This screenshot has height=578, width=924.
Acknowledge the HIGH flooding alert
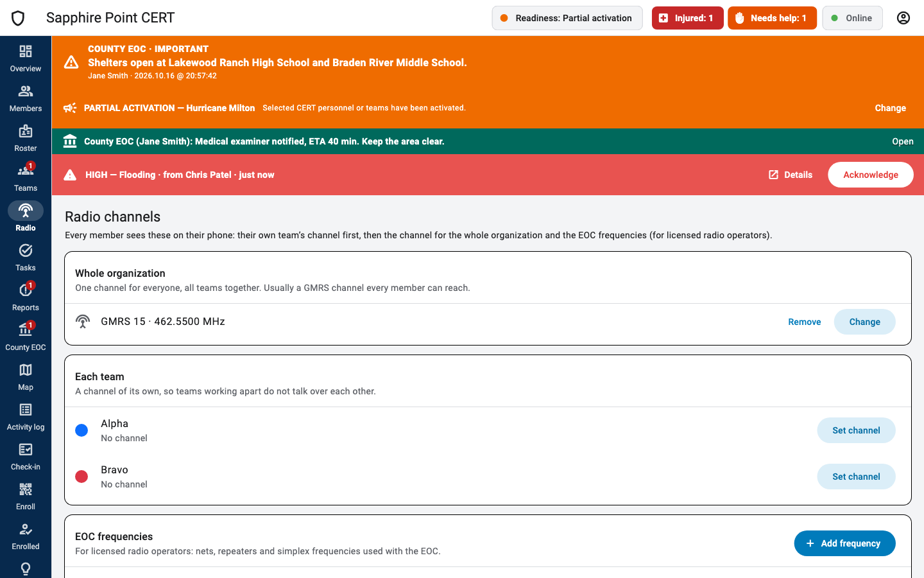tap(871, 175)
